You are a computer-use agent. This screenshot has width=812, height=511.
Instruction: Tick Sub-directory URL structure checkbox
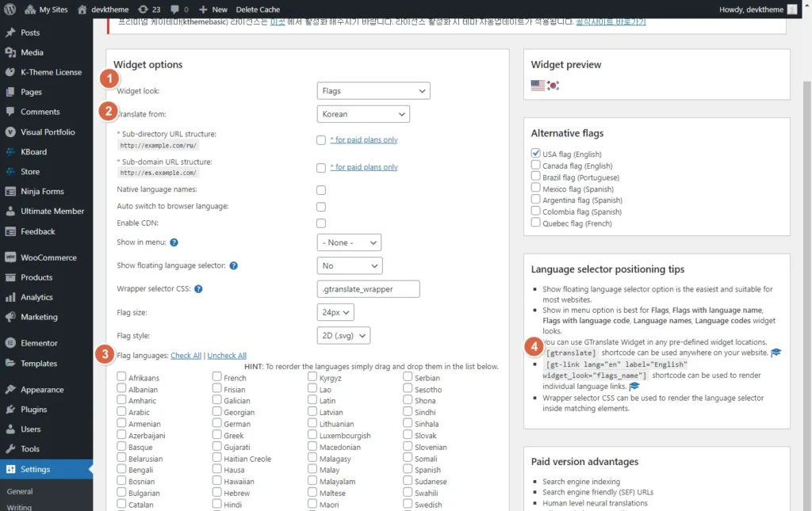[x=321, y=140]
